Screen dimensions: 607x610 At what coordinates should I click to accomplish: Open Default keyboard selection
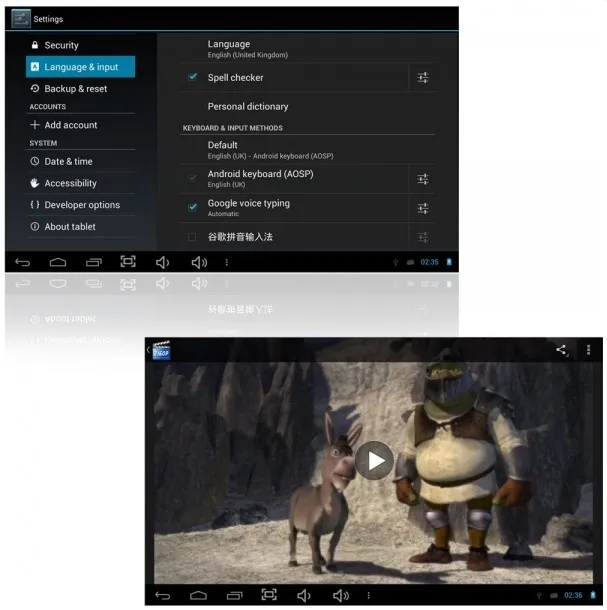coord(307,150)
